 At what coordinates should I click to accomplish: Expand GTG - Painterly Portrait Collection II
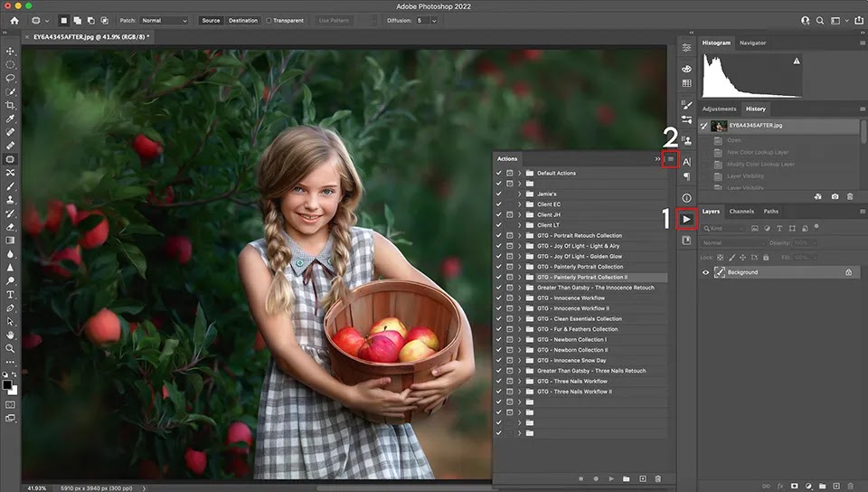point(519,278)
